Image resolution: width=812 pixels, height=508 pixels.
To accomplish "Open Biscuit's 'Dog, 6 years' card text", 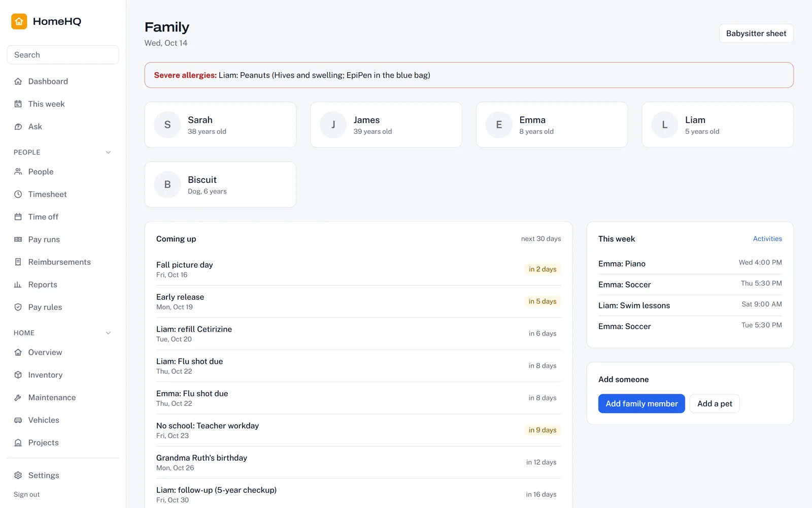I will click(x=207, y=192).
